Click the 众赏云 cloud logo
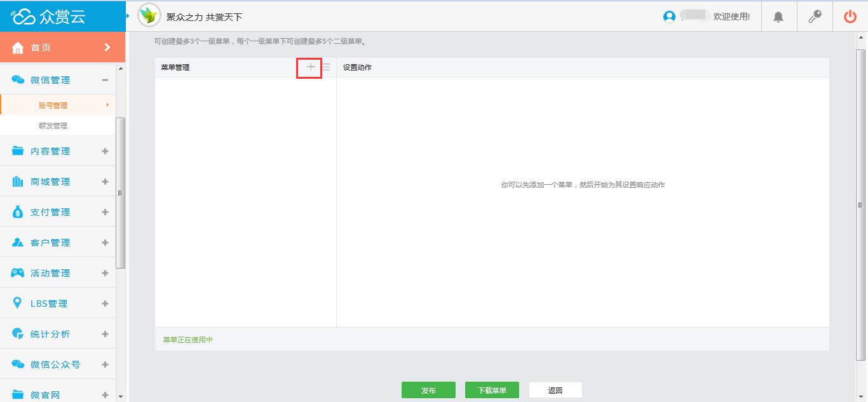Screen dimensions: 868x402 coord(49,17)
